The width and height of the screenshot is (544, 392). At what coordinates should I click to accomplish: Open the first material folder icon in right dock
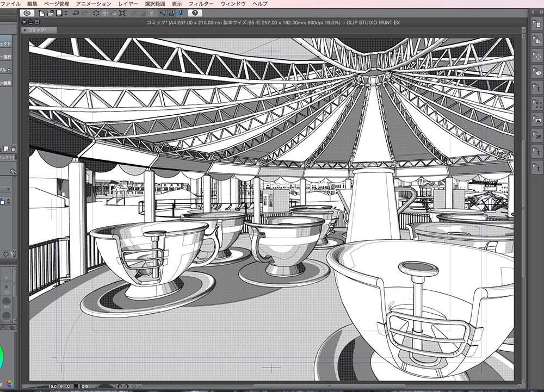coord(536,23)
